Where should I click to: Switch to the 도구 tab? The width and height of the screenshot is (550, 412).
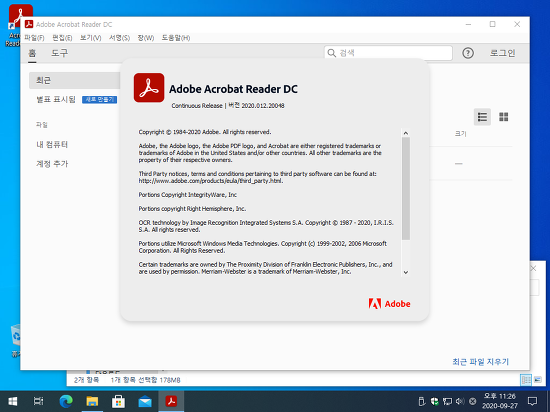coord(60,53)
